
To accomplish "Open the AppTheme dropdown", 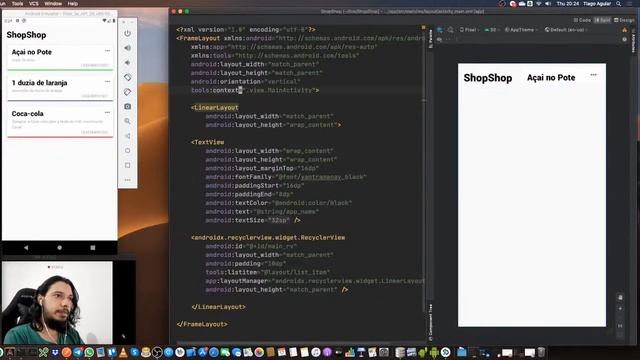I will pos(521,30).
